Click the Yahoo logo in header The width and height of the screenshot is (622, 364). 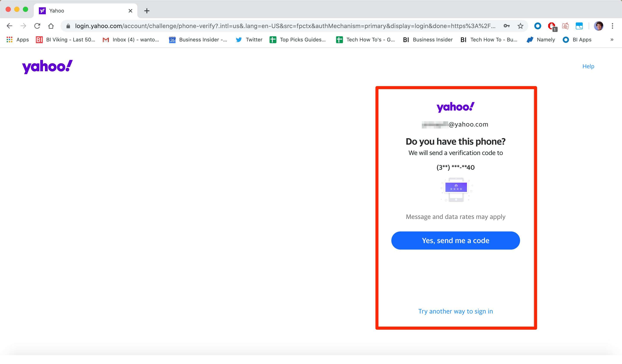click(x=48, y=67)
